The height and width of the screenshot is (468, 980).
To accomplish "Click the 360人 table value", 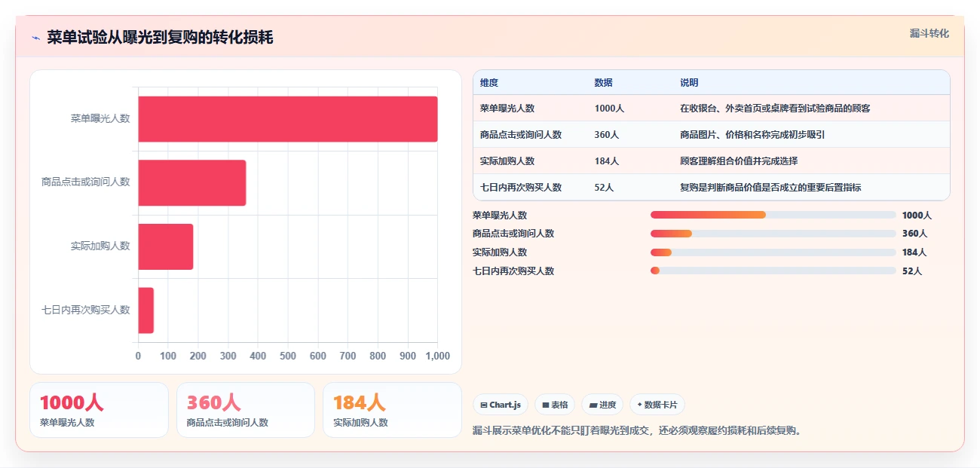I will [607, 135].
